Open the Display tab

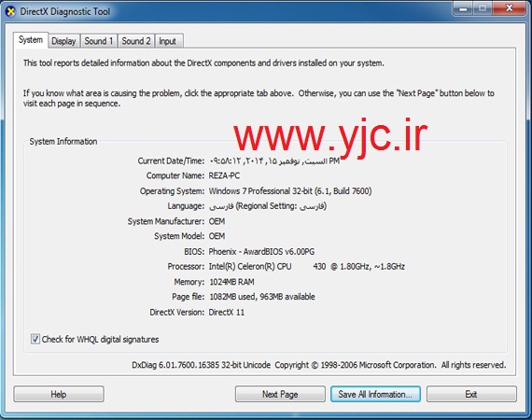(63, 41)
